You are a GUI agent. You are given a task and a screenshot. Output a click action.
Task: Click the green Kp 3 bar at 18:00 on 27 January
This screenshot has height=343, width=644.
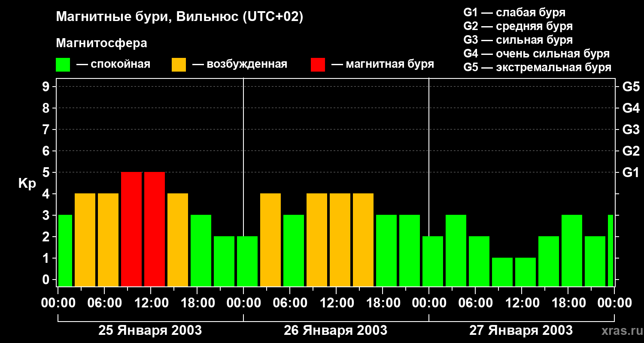[572, 251]
